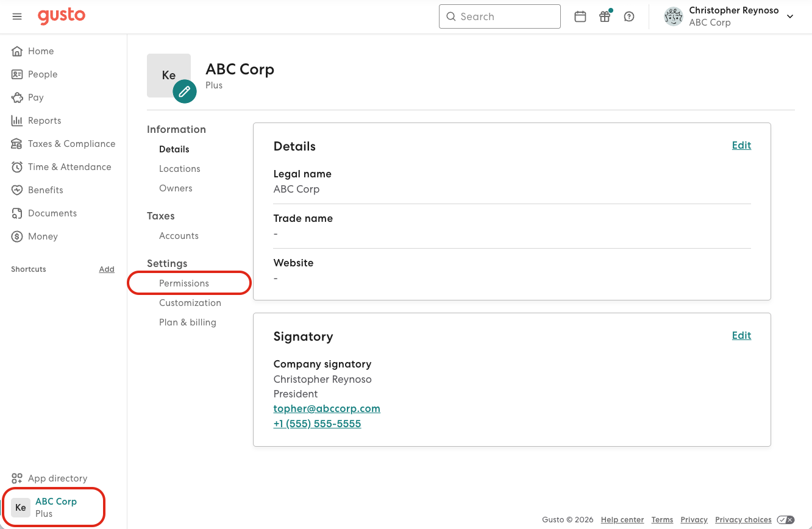Image resolution: width=812 pixels, height=529 pixels.
Task: Click Edit in the Signatory card
Action: tap(741, 335)
